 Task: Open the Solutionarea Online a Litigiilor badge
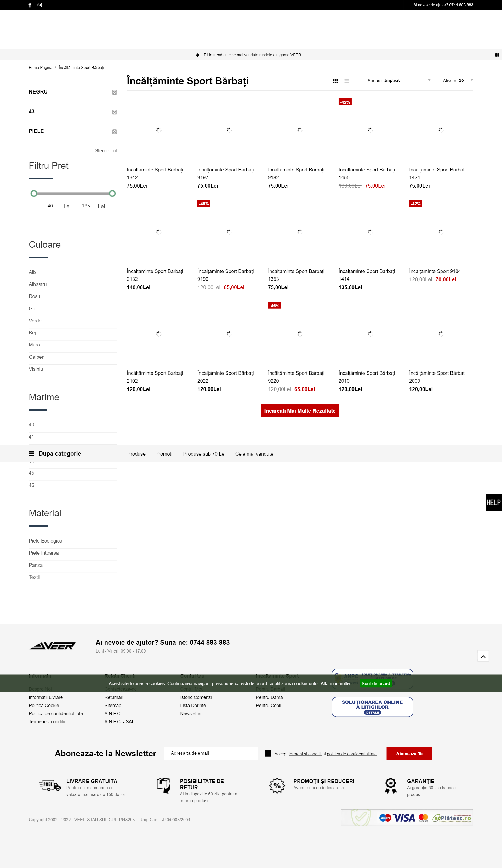372,707
